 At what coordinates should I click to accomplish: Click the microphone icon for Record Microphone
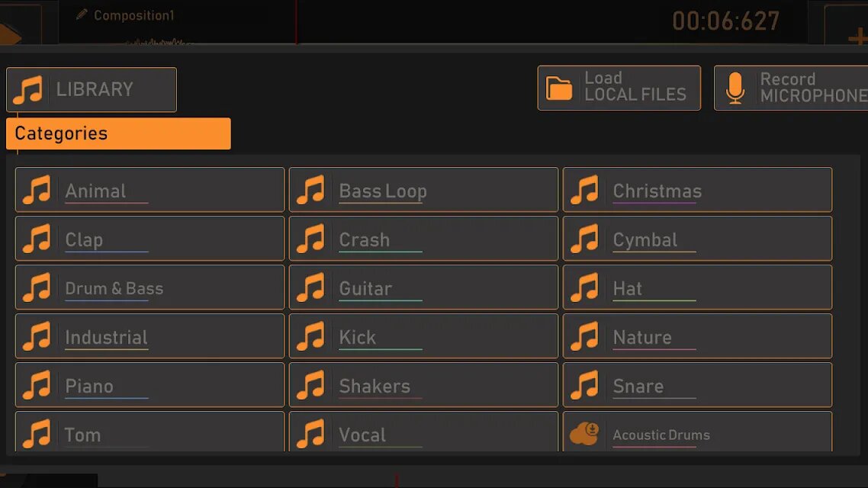[735, 88]
